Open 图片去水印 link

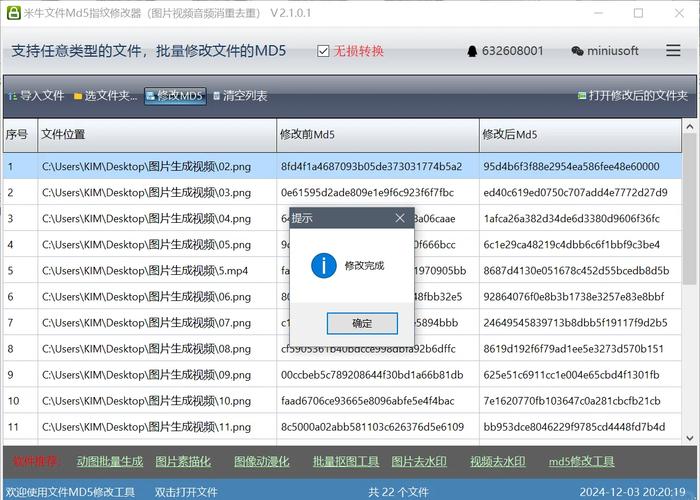coord(419,461)
